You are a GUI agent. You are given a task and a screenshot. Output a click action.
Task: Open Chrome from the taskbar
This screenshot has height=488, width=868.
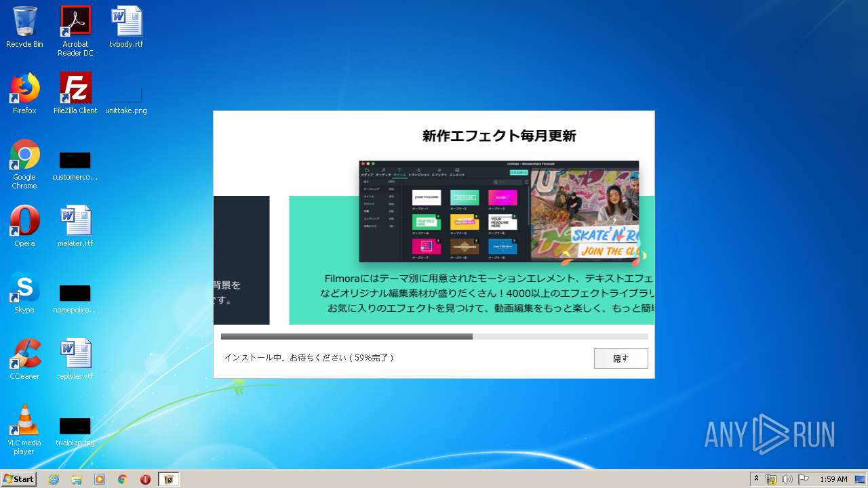pos(123,479)
